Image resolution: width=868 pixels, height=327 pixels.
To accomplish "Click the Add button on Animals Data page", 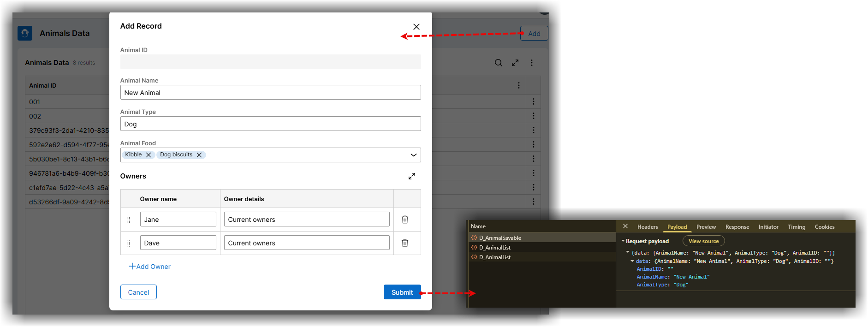I will tap(534, 33).
